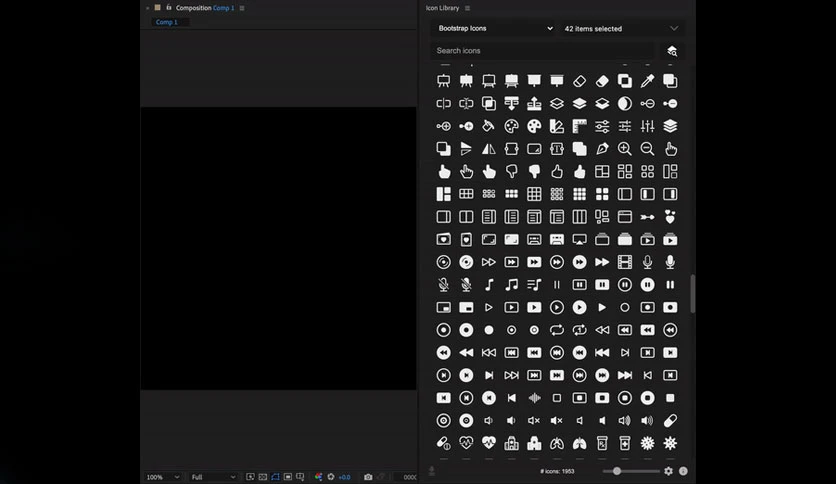Select the arrow-through-heart icon
Screen dimensions: 836x484
point(647,217)
